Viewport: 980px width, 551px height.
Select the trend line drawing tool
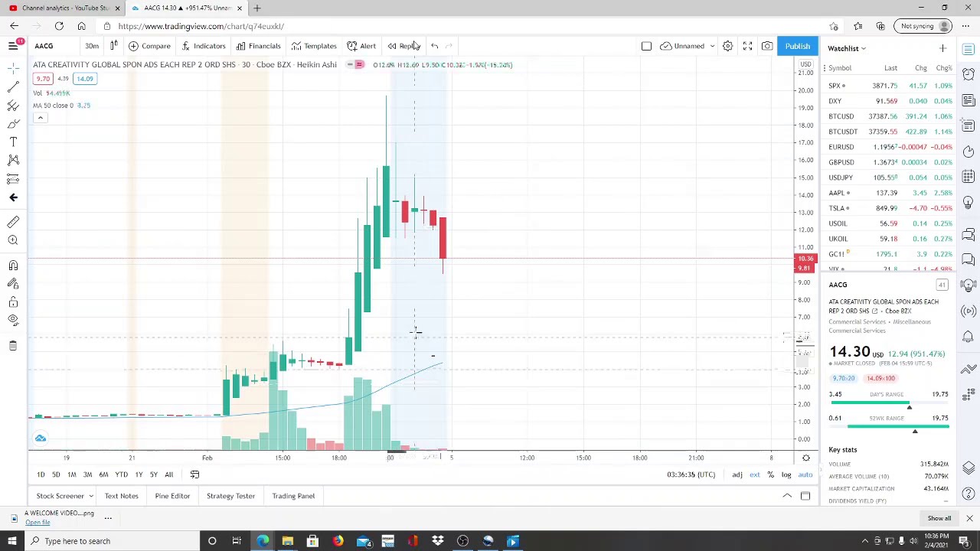pos(13,86)
